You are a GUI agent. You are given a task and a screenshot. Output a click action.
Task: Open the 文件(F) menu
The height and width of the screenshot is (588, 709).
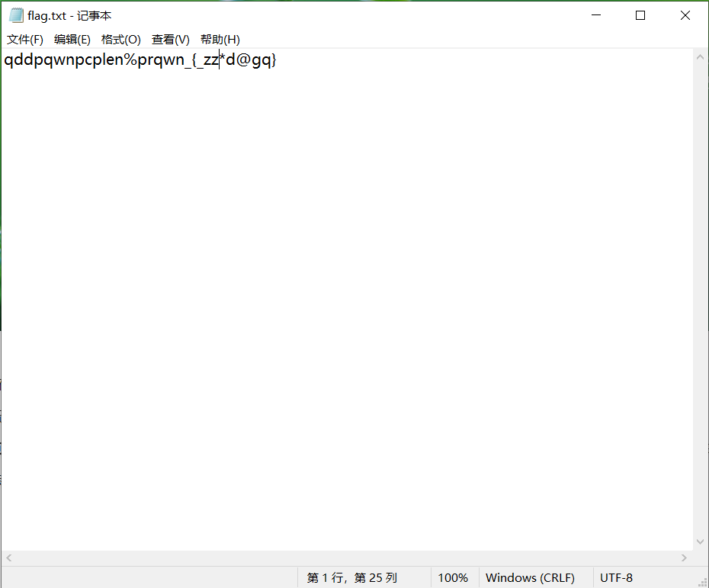[x=25, y=40]
